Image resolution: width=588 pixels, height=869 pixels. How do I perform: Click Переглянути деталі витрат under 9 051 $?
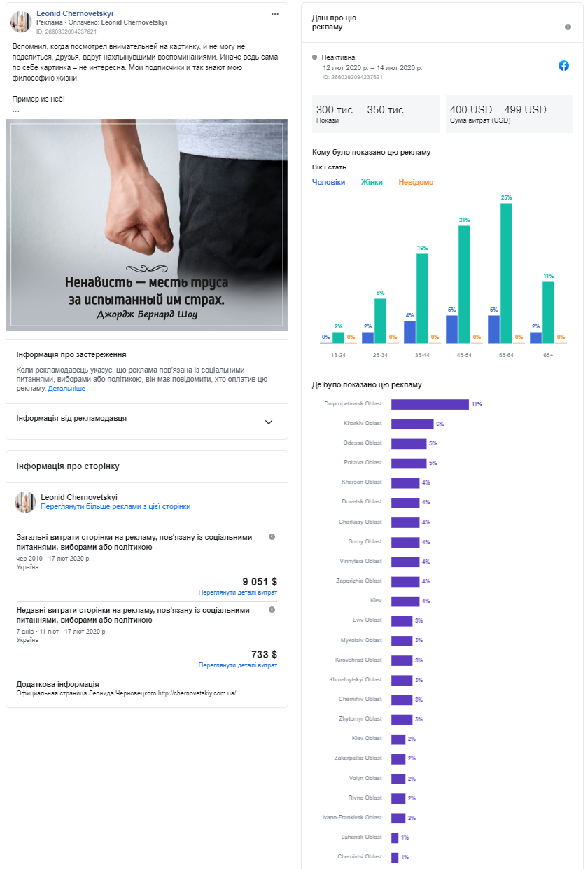237,592
